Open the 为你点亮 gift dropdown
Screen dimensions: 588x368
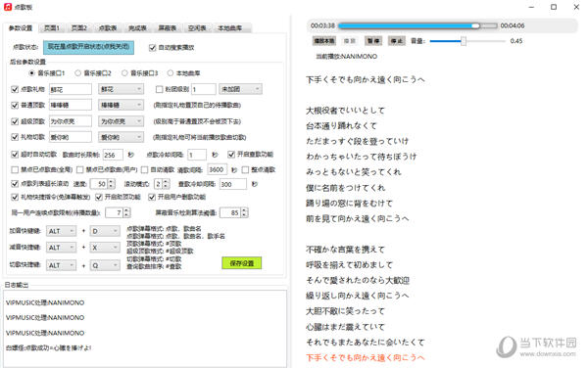click(x=121, y=121)
